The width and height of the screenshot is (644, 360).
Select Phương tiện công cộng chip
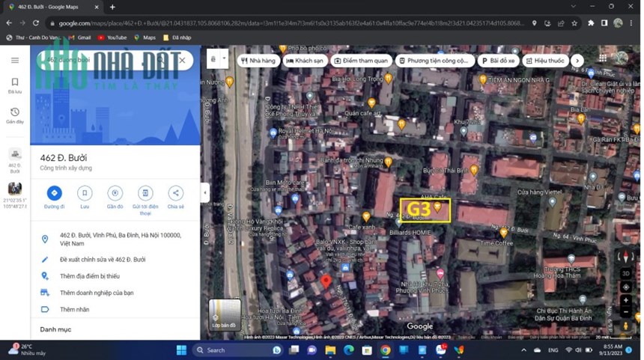point(434,61)
